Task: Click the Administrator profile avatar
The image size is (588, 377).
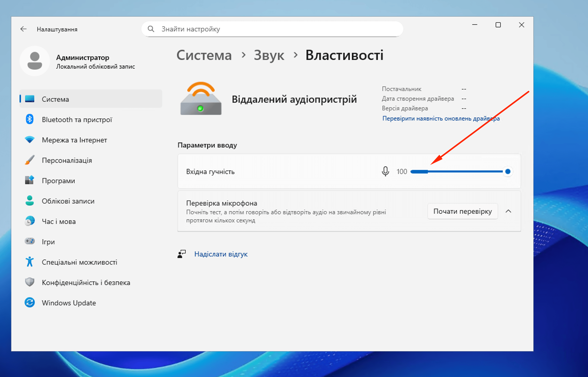Action: coord(35,61)
